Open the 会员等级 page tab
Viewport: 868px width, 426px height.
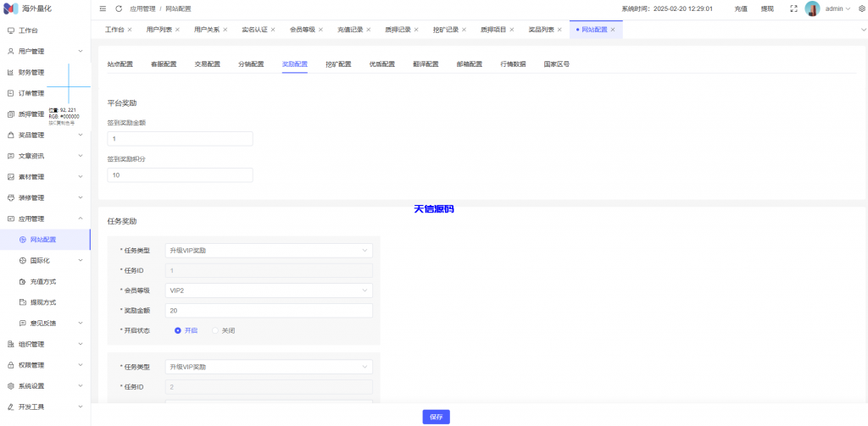coord(303,30)
